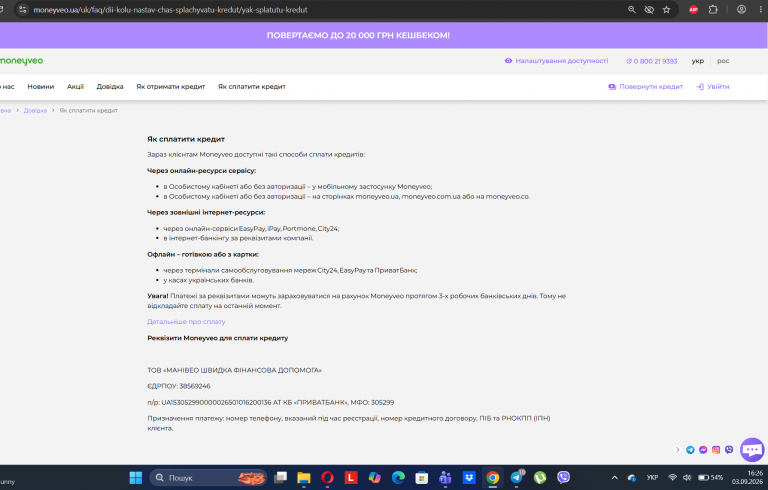Open the purple live chat bubble

(x=752, y=449)
